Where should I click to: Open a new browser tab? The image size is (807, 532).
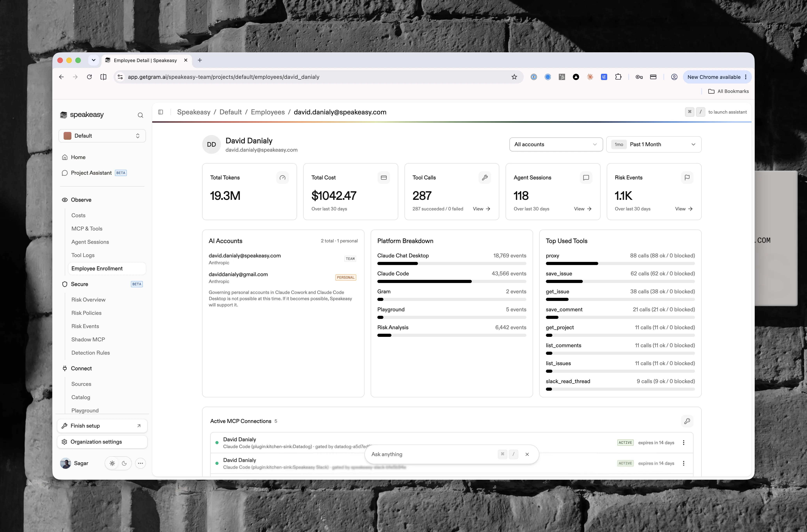[x=200, y=60]
